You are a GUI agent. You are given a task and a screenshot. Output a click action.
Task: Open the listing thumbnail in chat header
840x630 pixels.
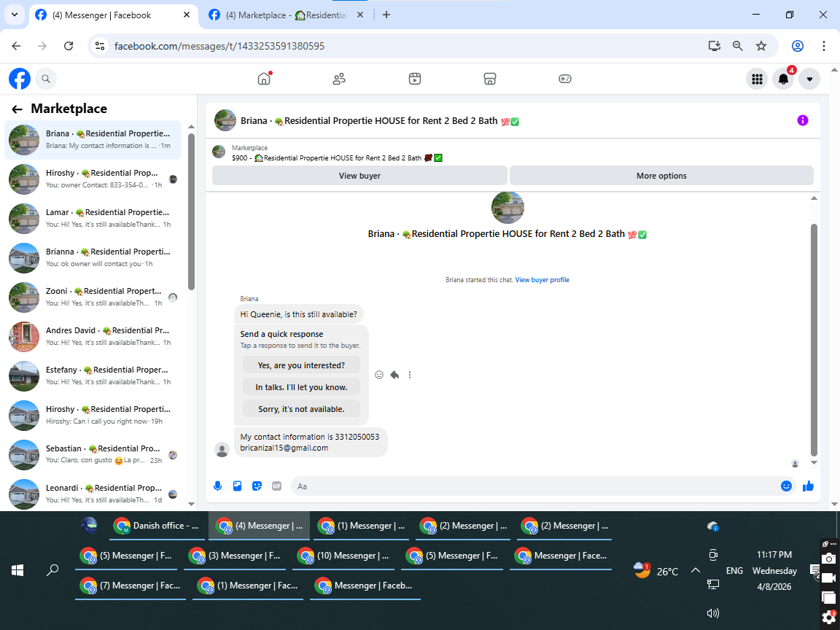[225, 120]
